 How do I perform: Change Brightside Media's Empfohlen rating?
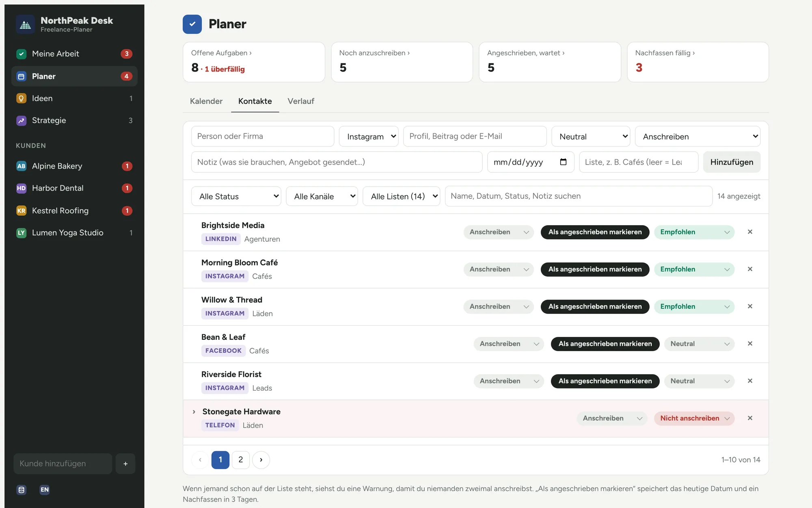pyautogui.click(x=694, y=232)
